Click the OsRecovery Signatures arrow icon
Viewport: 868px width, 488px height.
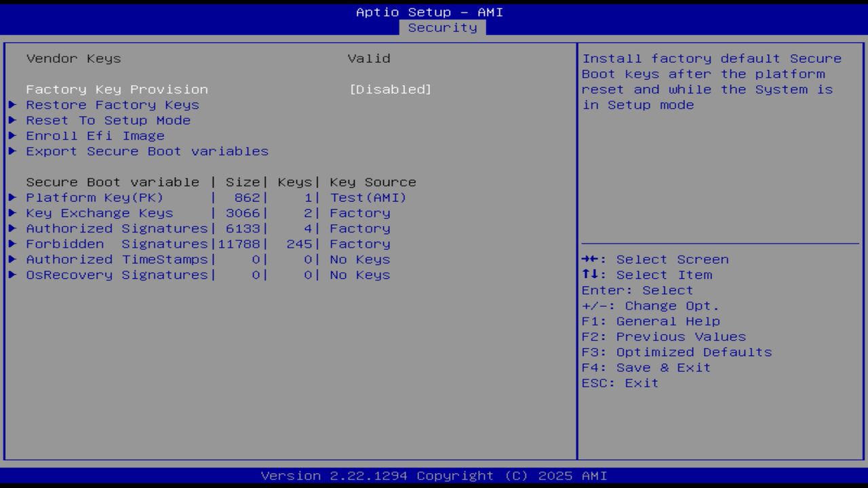point(12,274)
